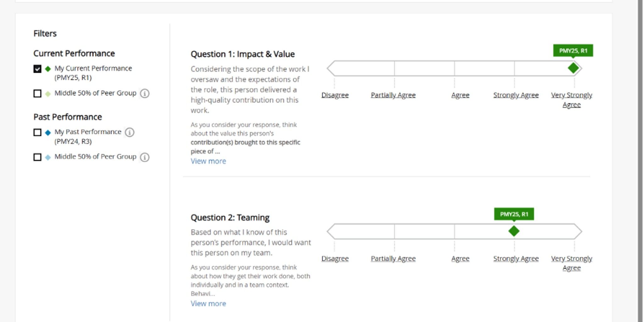Click light green diamond under Current Performance
This screenshot has height=322, width=644.
coord(48,94)
